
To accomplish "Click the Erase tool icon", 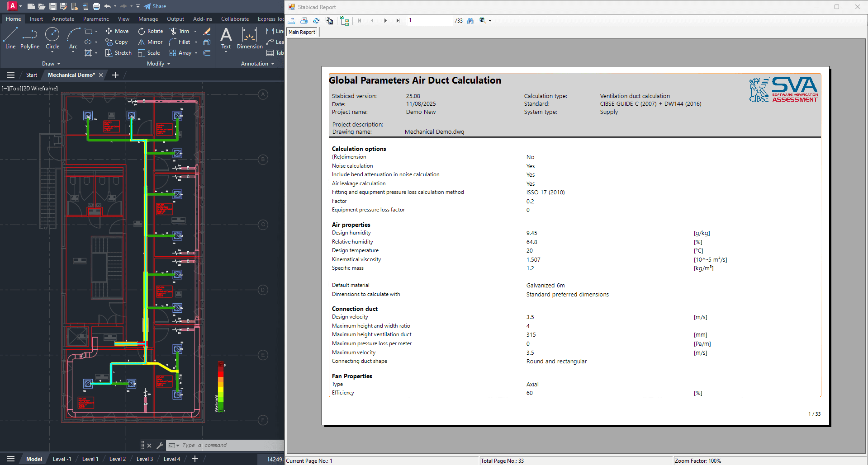I will click(x=207, y=31).
